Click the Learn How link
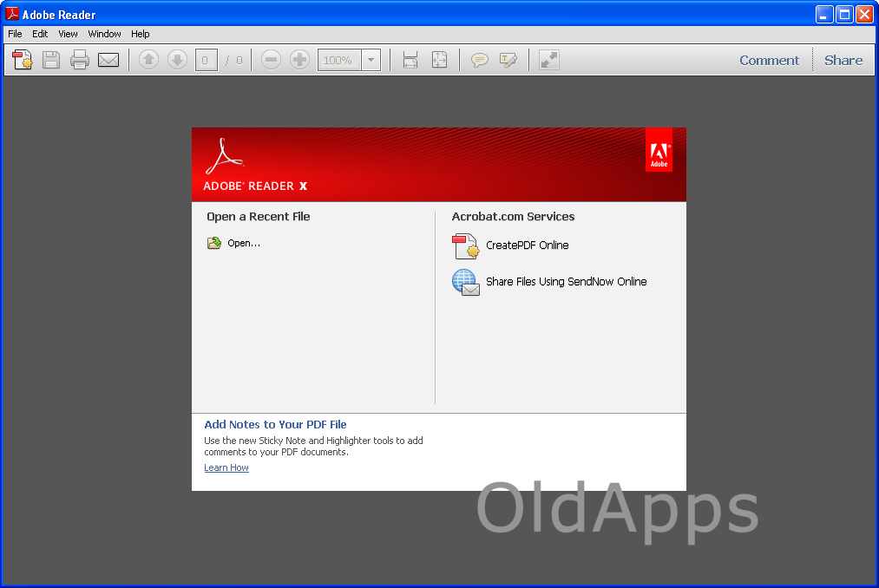Viewport: 879px width, 588px height. click(x=226, y=467)
